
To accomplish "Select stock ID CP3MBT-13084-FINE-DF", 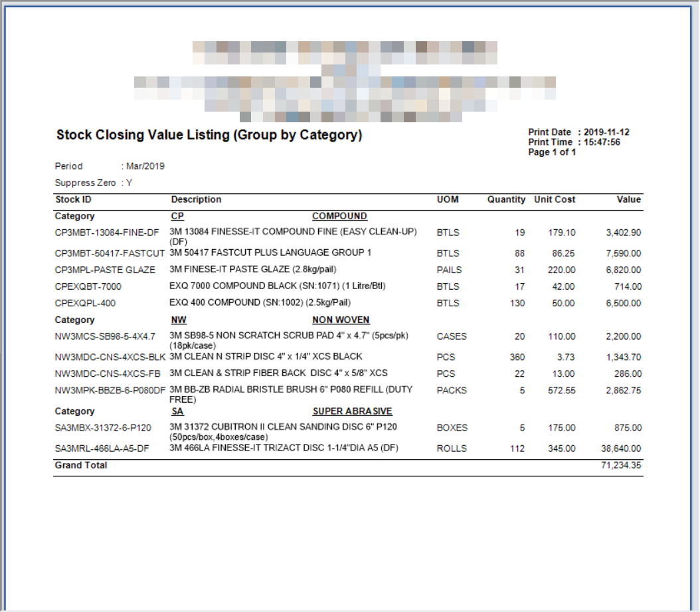I will 107,233.
